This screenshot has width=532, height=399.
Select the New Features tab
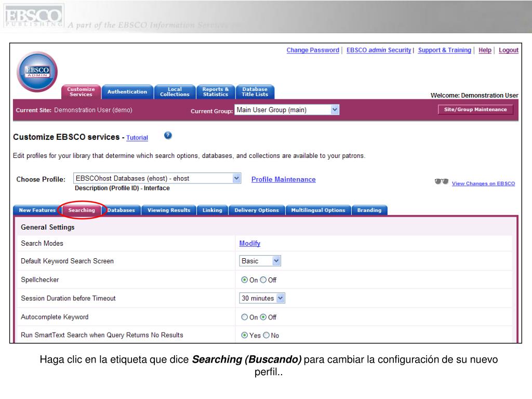click(37, 210)
